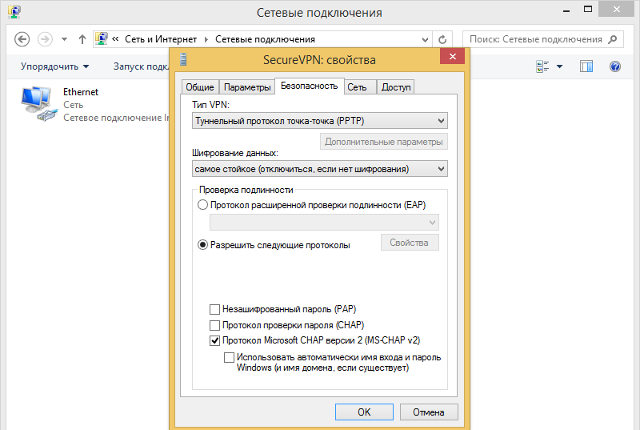Viewport: 640px width, 430px height.
Task: Uncheck the MS-CHAP v2 checkbox
Action: point(215,341)
